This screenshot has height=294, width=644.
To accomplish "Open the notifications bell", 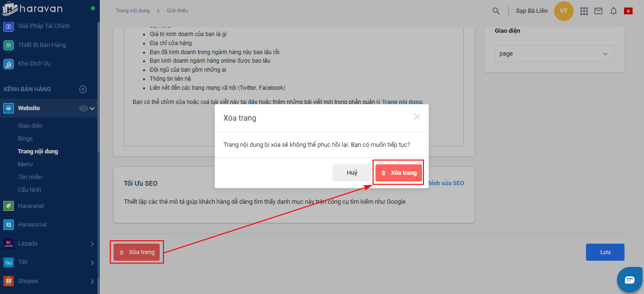I will [x=614, y=11].
